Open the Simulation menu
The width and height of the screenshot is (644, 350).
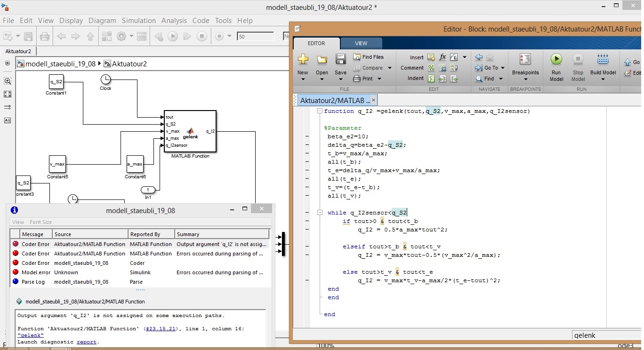coord(138,21)
